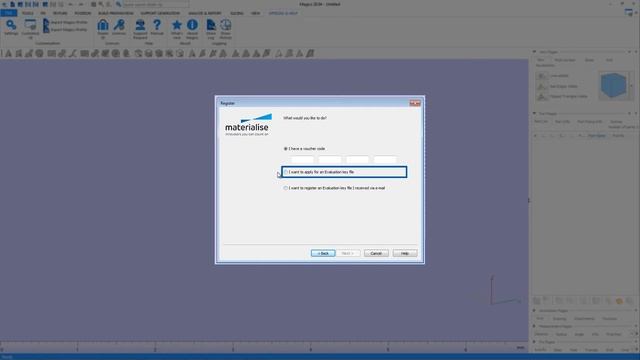Expand the Annotation Pages panel
This screenshot has width=640, height=360.
[x=534, y=311]
